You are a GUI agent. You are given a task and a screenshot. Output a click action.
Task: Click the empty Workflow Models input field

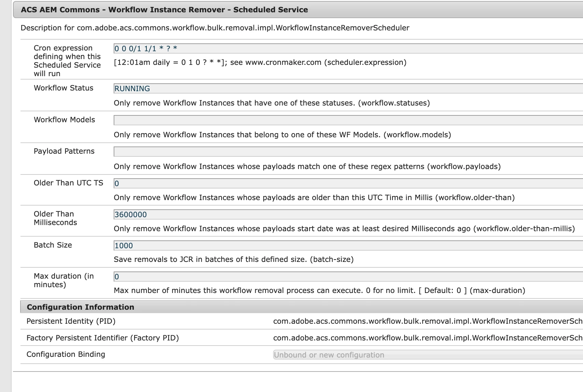(348, 120)
